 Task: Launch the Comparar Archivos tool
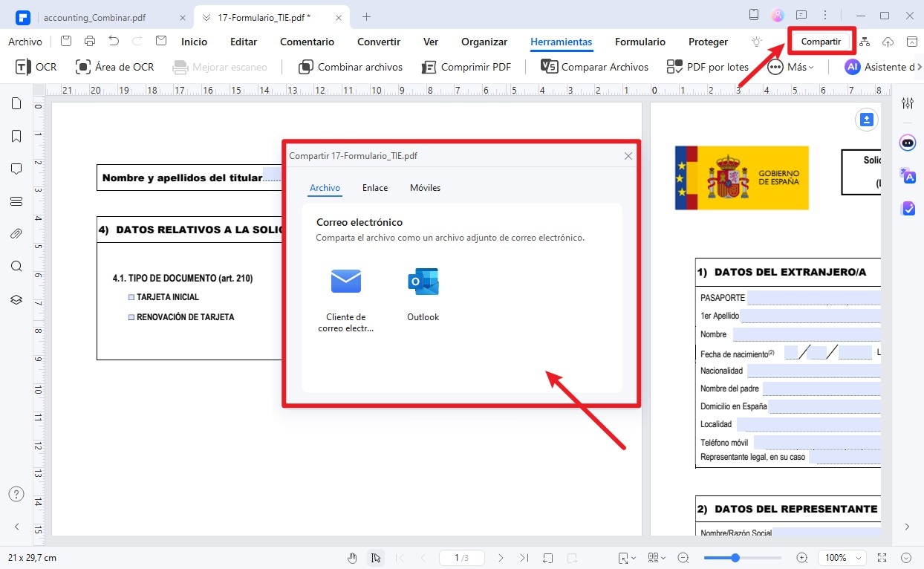pos(595,67)
